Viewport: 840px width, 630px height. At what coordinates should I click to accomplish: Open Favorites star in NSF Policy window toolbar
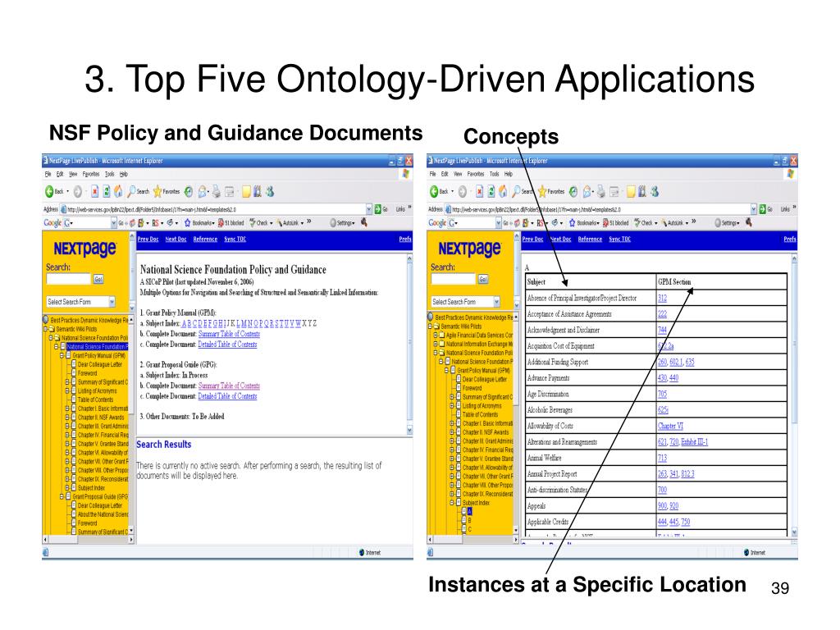coord(157,191)
